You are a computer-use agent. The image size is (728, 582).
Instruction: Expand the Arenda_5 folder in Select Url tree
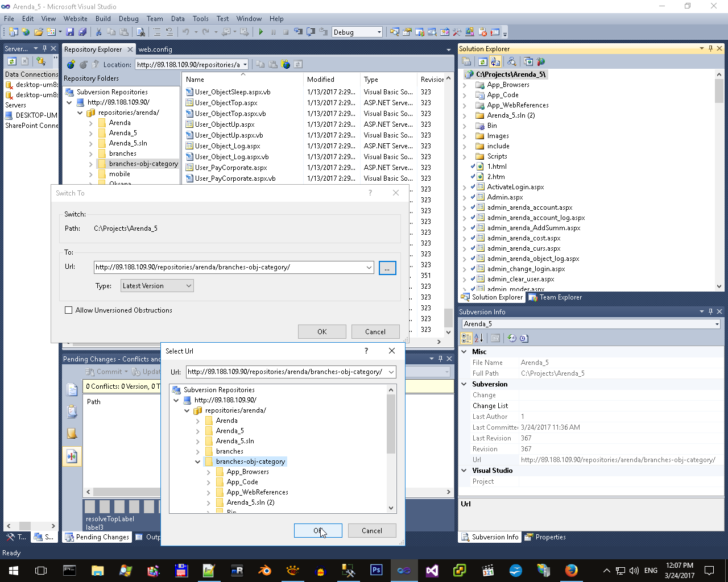coord(197,431)
